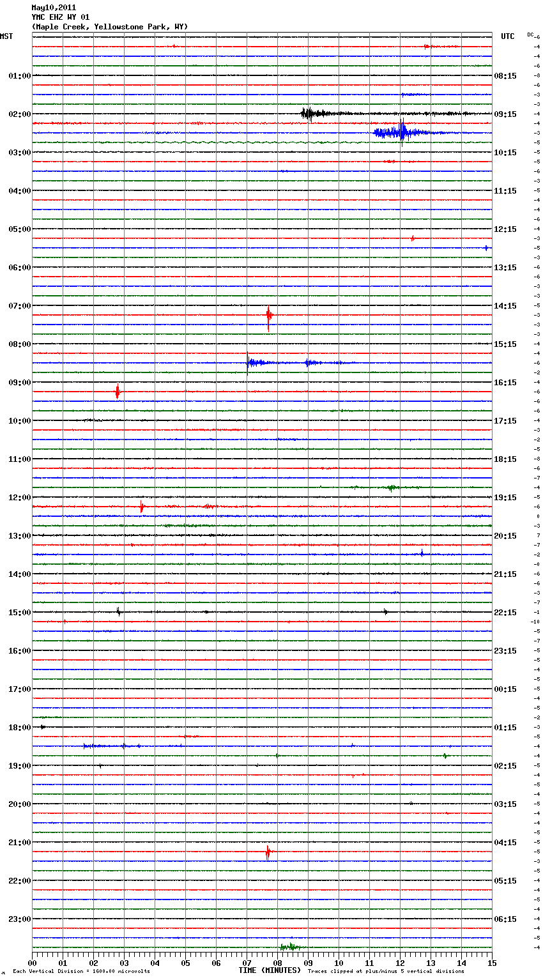Click the minute axis tick label 00

coord(32,963)
